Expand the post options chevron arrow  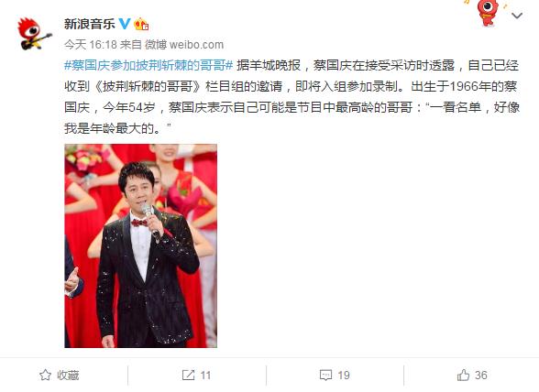(517, 16)
